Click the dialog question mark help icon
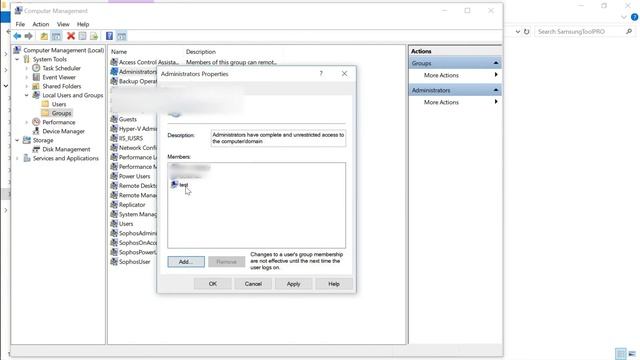Image resolution: width=640 pixels, height=360 pixels. [321, 73]
